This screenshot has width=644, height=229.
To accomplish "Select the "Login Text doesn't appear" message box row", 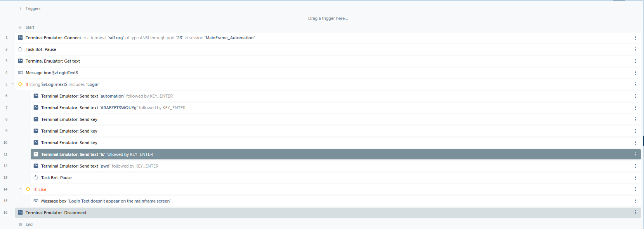I will 336,201.
